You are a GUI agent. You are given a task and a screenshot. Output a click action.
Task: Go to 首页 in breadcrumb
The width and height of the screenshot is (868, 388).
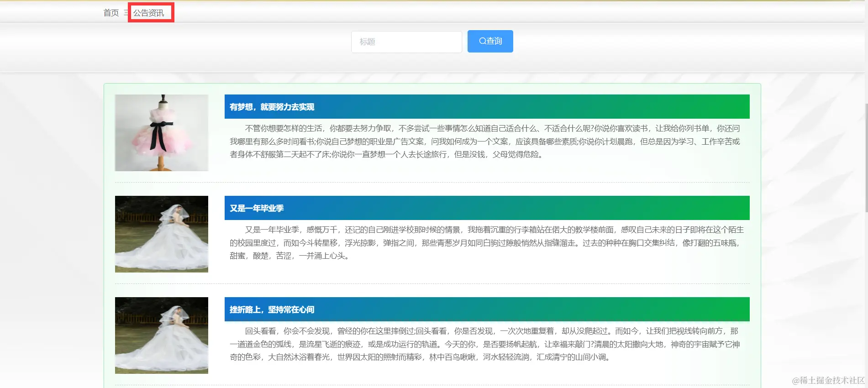tap(111, 13)
